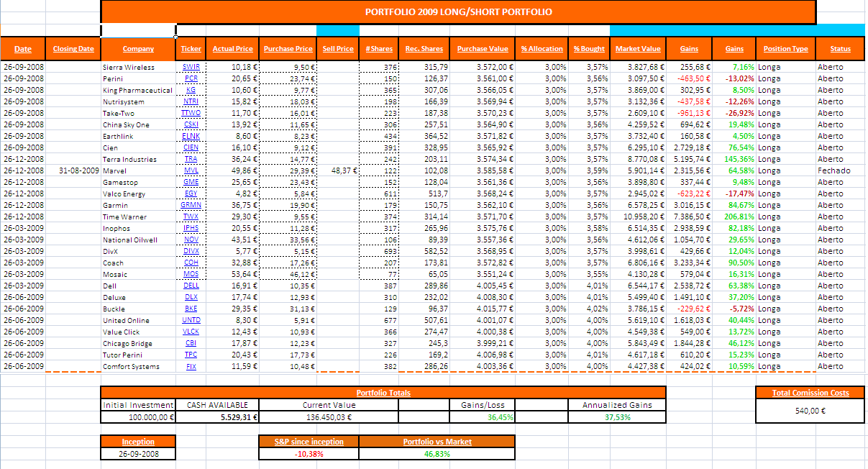Click the Chicago Bridge company cell
Screen dimensions: 868x469
pos(139,343)
